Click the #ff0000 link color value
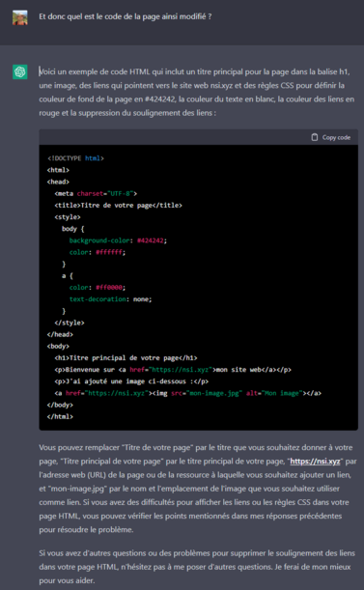364x590 pixels. click(109, 288)
